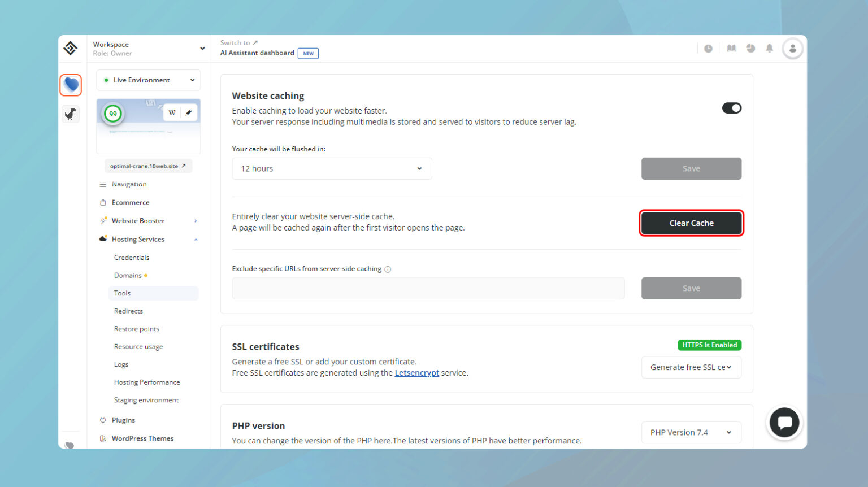Click the Clear Cache button
Viewport: 868px width, 487px height.
691,223
